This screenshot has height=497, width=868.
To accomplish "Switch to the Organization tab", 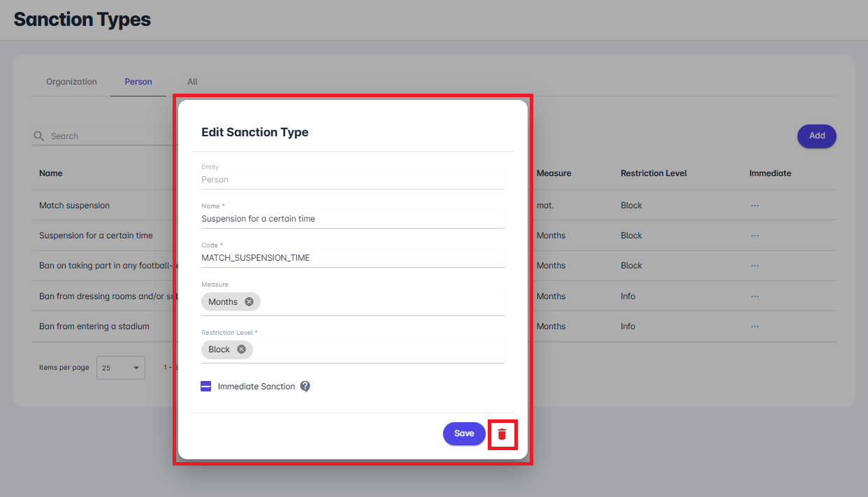I will pyautogui.click(x=71, y=82).
